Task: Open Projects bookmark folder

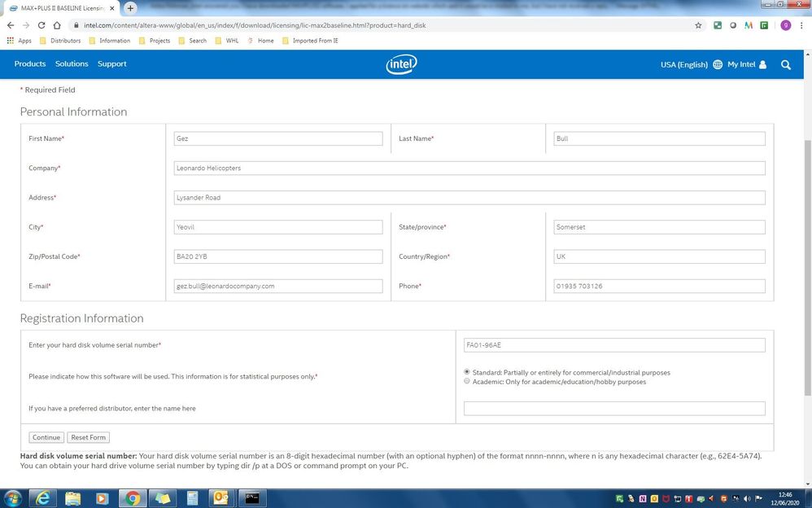Action: click(155, 41)
